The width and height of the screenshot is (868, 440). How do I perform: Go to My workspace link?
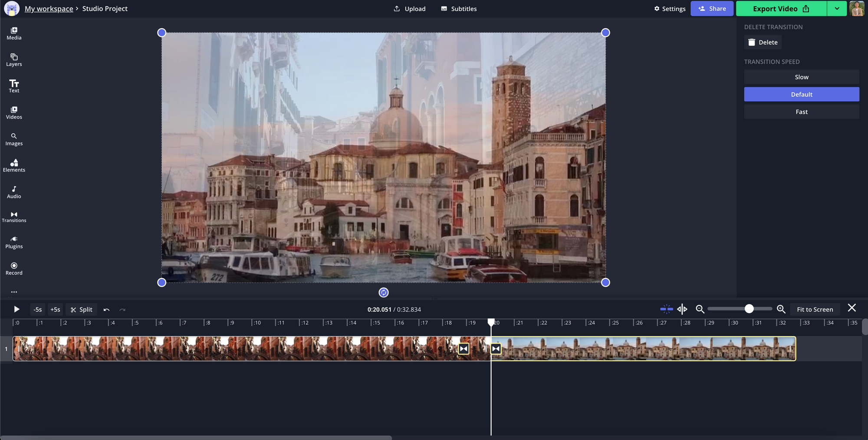[49, 9]
